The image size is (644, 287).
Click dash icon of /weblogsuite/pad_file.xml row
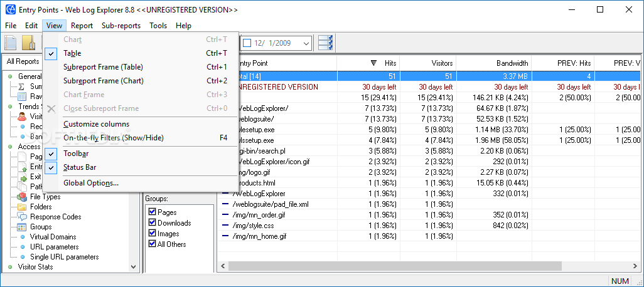pos(225,204)
